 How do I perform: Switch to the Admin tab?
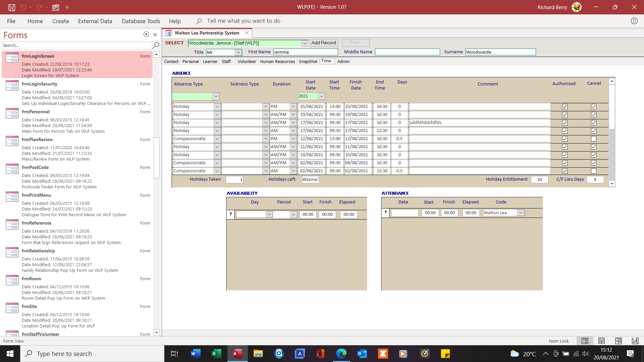click(x=343, y=61)
